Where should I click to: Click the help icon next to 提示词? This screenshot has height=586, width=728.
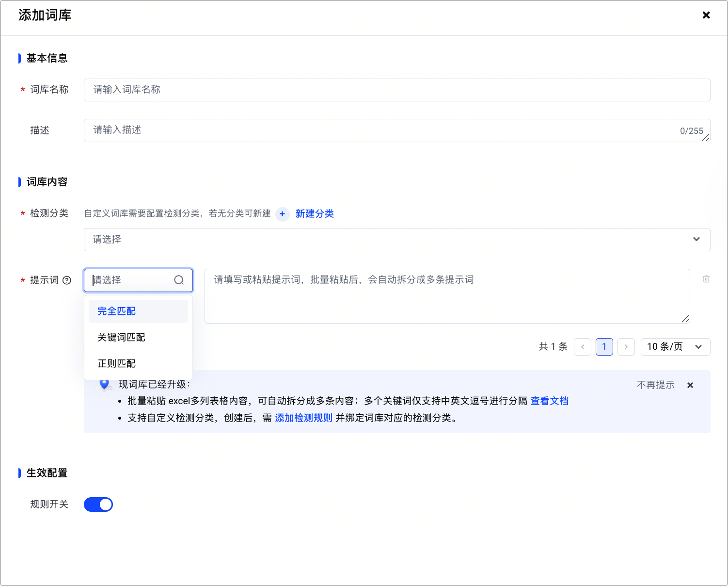pos(67,280)
